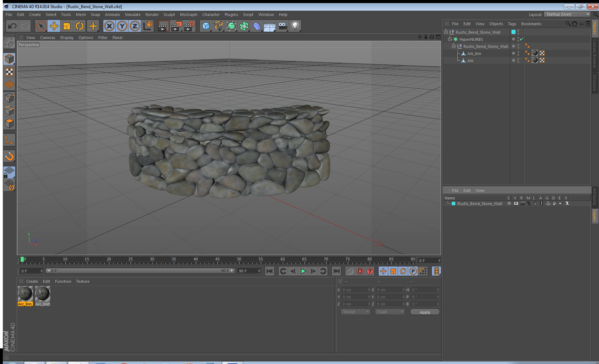The height and width of the screenshot is (364, 599).
Task: Switch to Edges mode
Action: click(x=9, y=111)
